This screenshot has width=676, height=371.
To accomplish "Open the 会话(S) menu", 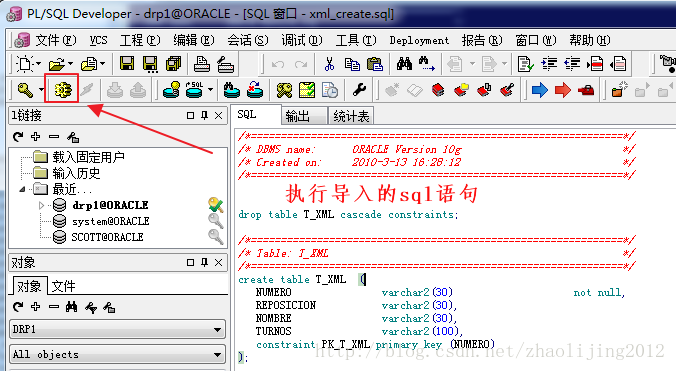I will pyautogui.click(x=247, y=41).
